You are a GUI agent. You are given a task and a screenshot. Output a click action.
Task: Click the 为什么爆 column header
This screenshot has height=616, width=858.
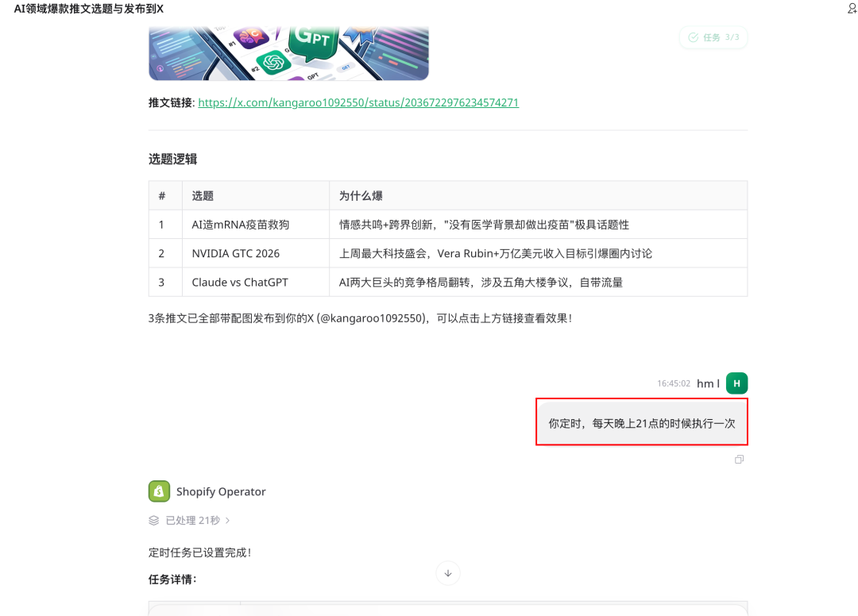tap(361, 195)
